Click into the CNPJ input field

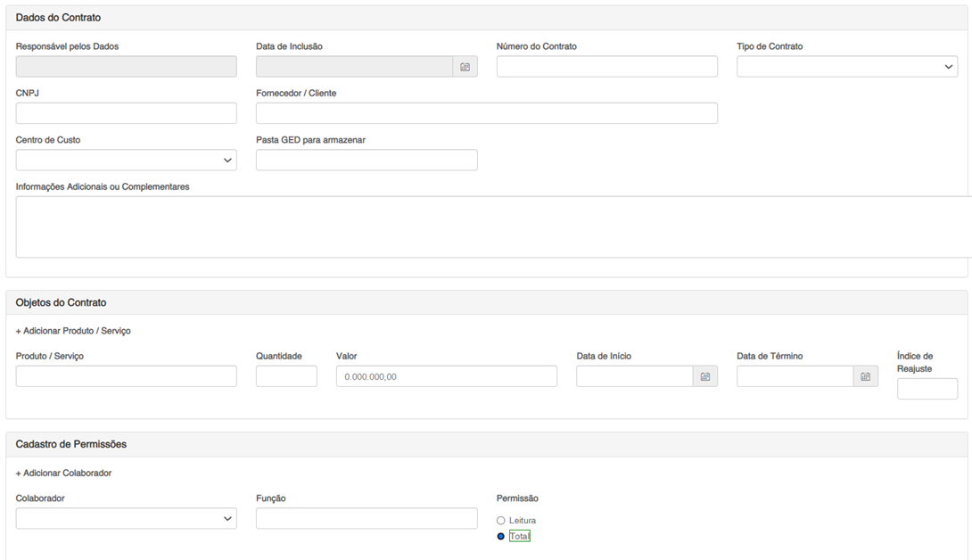126,113
